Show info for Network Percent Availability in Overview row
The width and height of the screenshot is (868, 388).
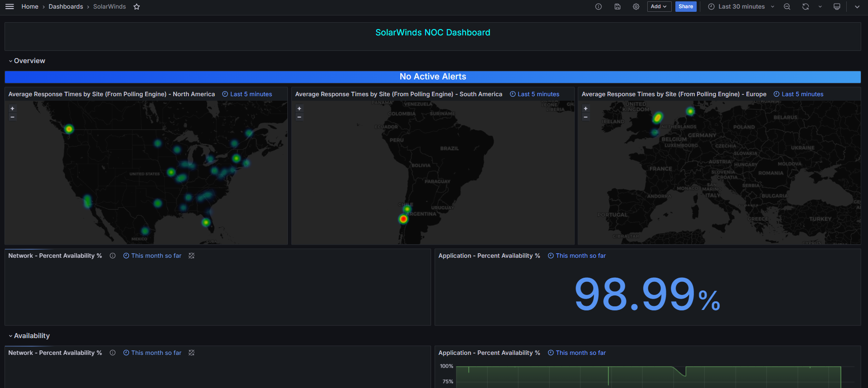[x=112, y=256]
